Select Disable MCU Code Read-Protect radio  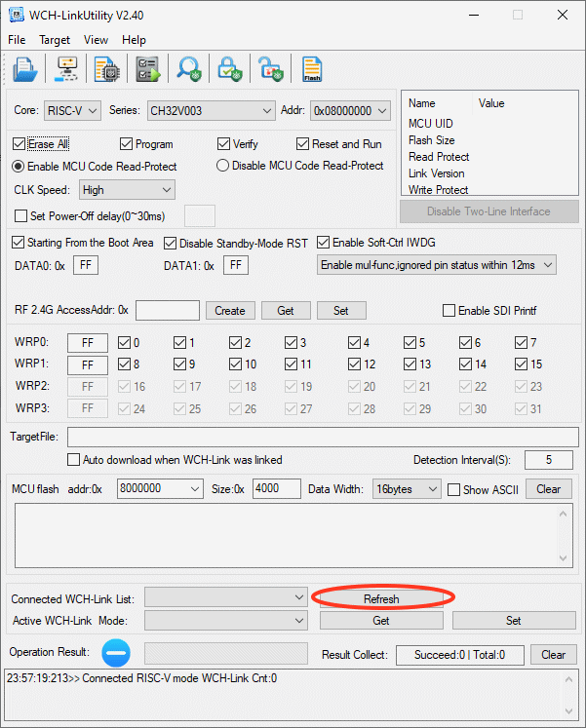pos(222,166)
